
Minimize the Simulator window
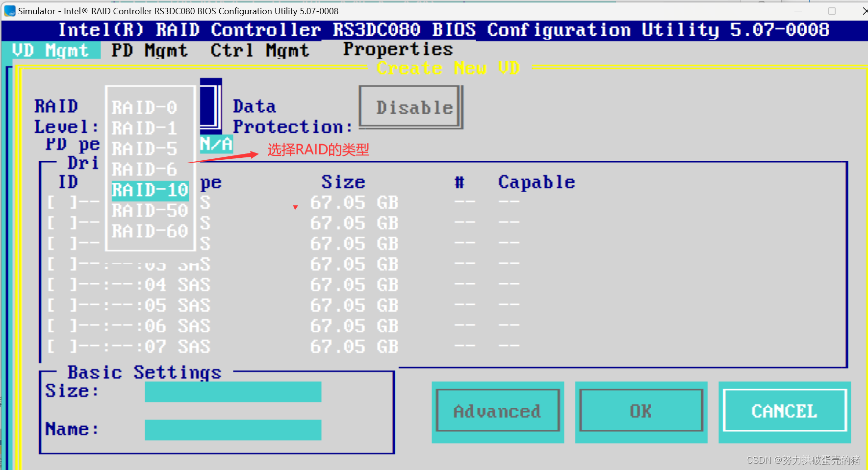pos(798,11)
